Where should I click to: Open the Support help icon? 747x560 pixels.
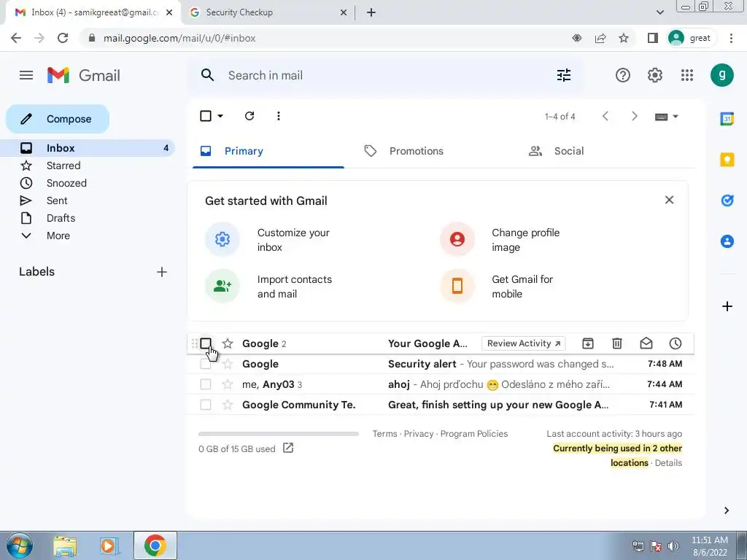pyautogui.click(x=623, y=75)
